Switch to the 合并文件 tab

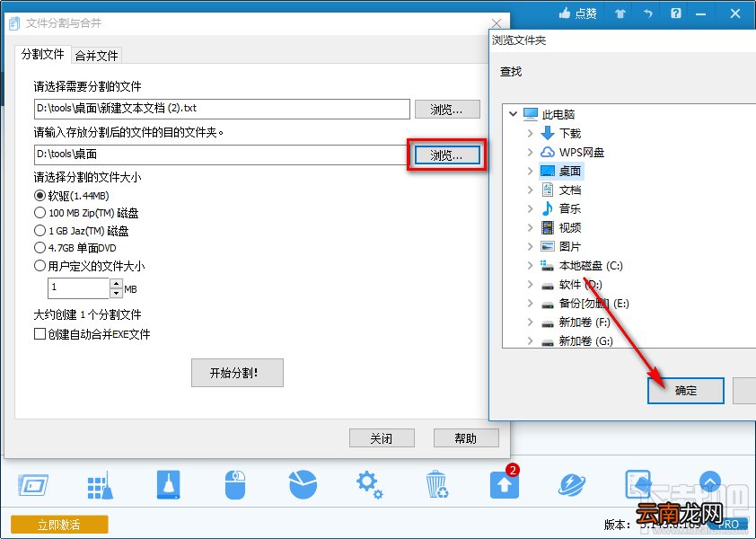tap(96, 56)
